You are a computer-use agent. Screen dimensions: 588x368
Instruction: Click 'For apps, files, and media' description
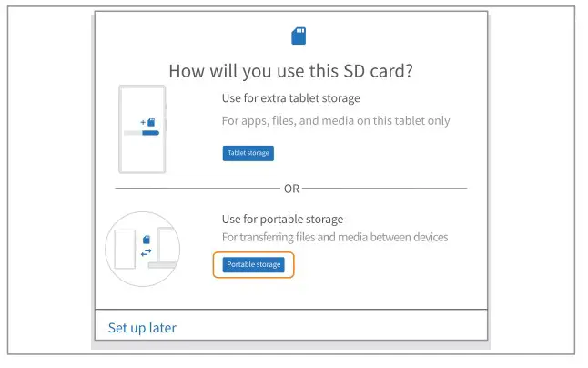[x=336, y=120]
